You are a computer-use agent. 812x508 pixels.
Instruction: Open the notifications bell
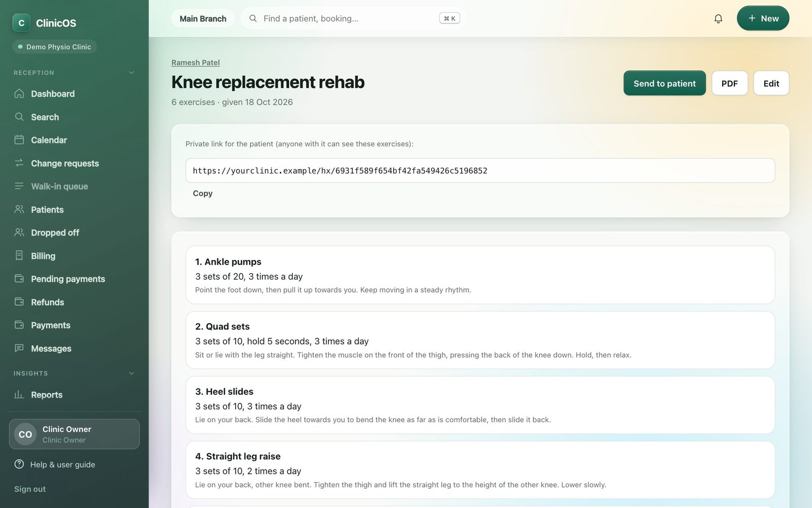tap(718, 19)
